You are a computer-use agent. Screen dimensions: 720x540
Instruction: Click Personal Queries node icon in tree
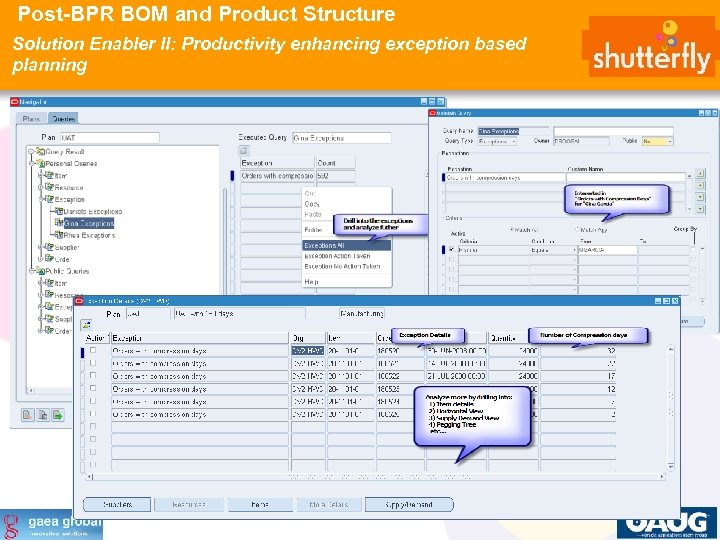(x=40, y=163)
